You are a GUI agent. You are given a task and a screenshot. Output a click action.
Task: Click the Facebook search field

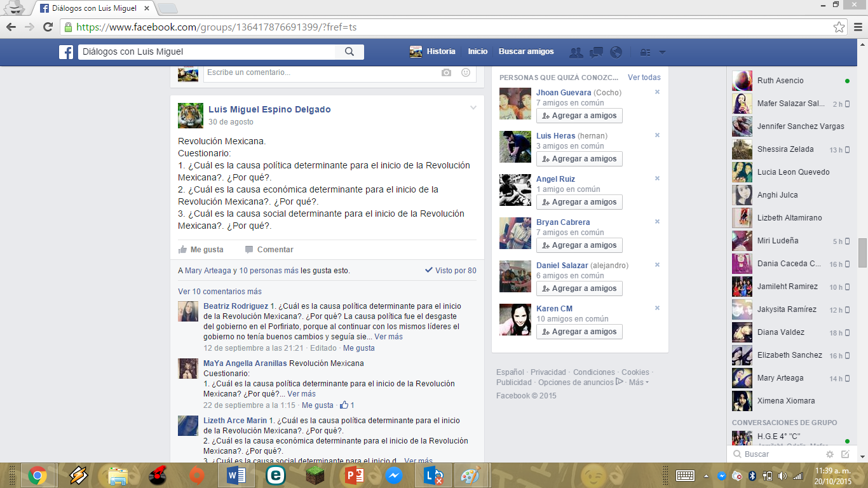pyautogui.click(x=207, y=51)
